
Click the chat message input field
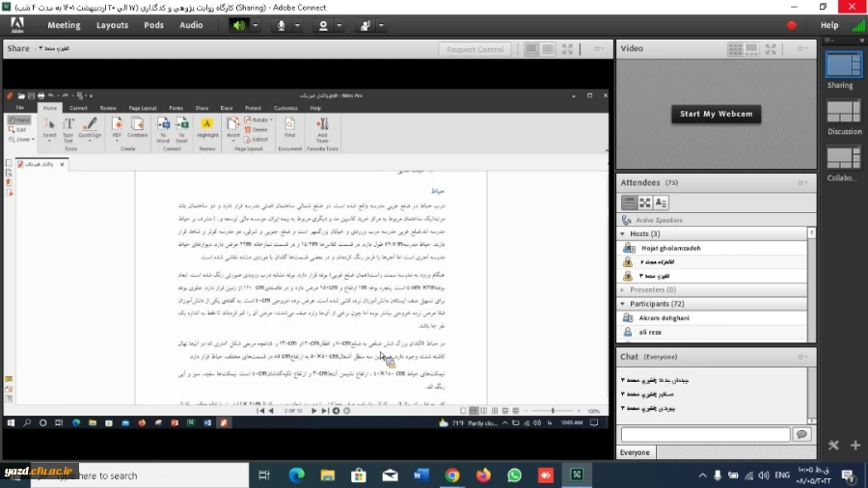click(x=705, y=435)
